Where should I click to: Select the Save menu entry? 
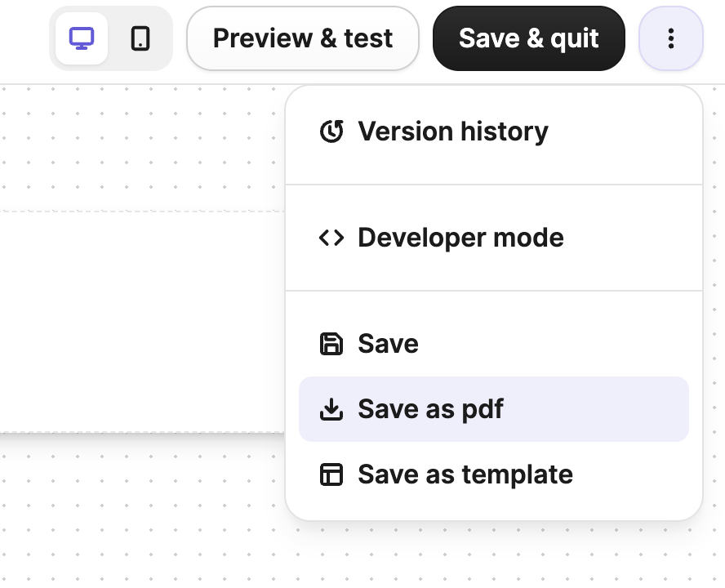[x=389, y=344]
